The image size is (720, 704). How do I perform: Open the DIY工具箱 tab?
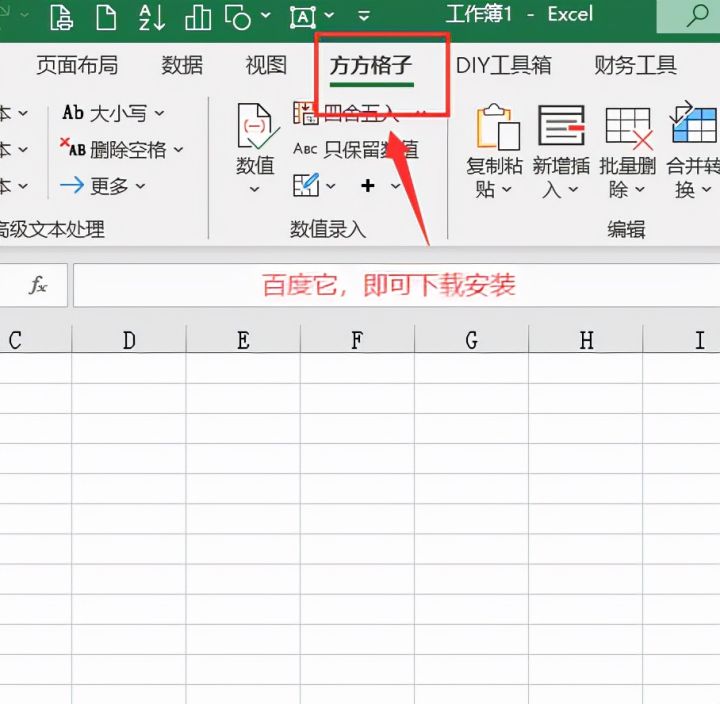coord(503,65)
